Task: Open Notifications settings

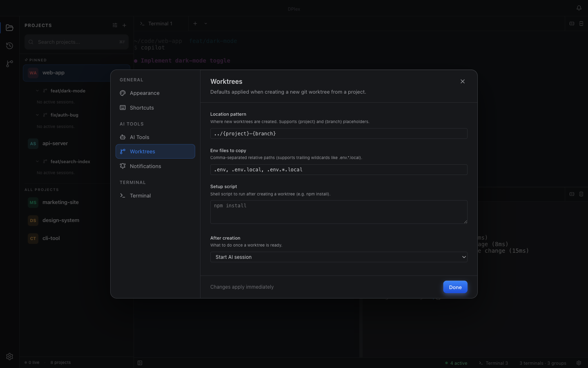Action: 155,166
